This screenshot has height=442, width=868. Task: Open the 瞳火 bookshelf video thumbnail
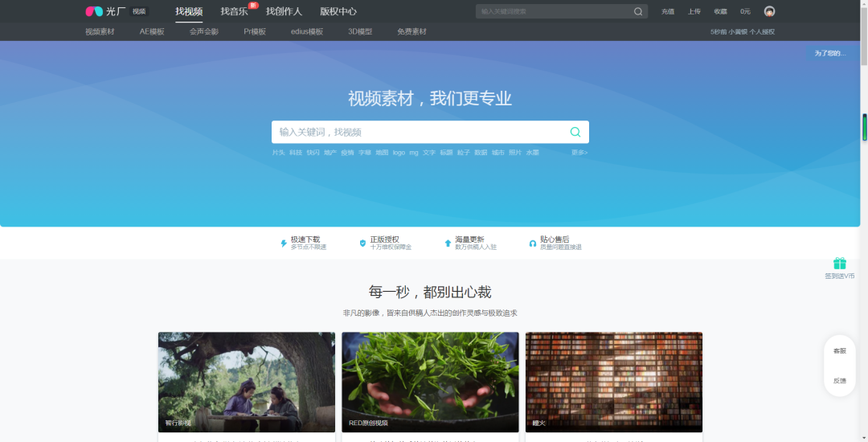pos(614,382)
